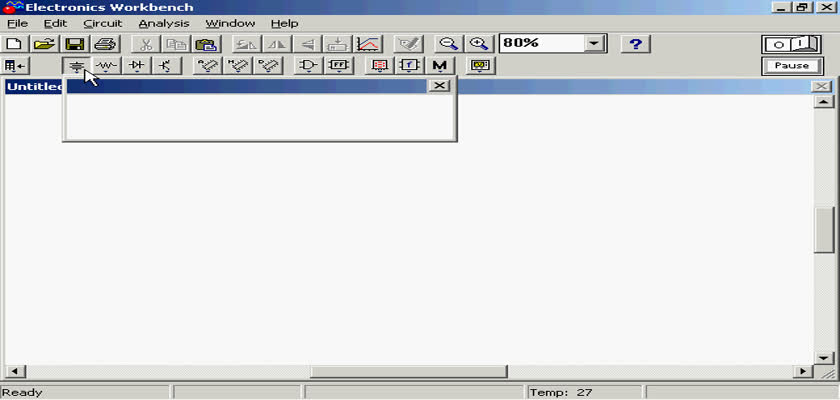Copy the selected component
840x400 pixels.
point(176,43)
